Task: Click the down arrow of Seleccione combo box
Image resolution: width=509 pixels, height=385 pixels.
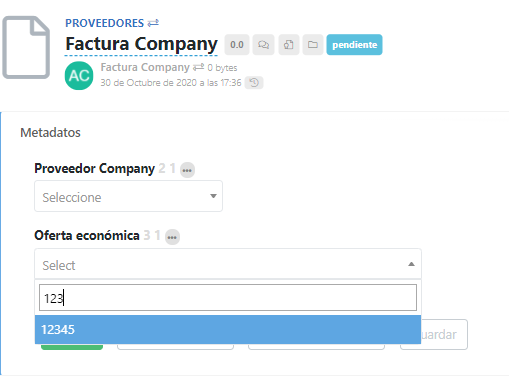Action: [213, 196]
